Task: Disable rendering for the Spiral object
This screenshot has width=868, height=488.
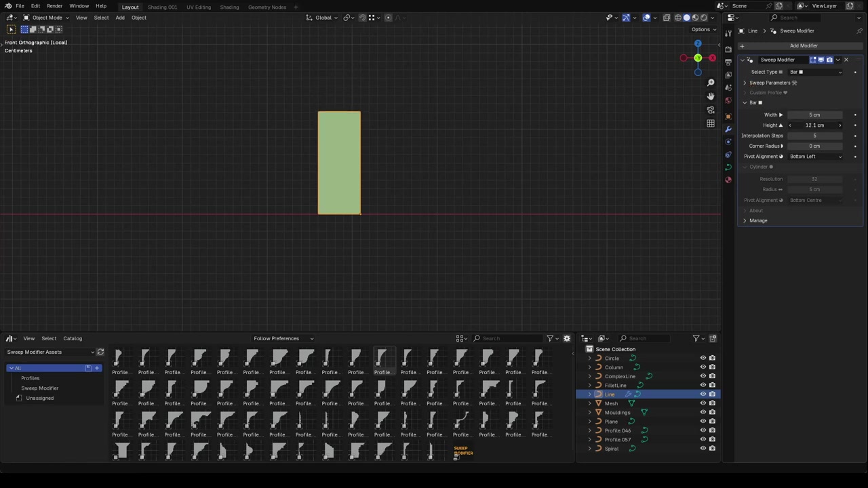Action: 712,449
